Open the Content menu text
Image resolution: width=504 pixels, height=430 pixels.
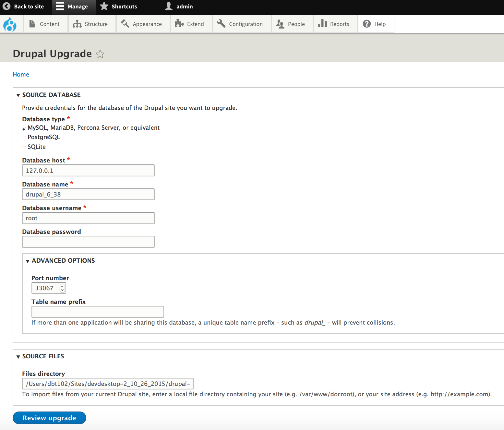click(x=50, y=24)
